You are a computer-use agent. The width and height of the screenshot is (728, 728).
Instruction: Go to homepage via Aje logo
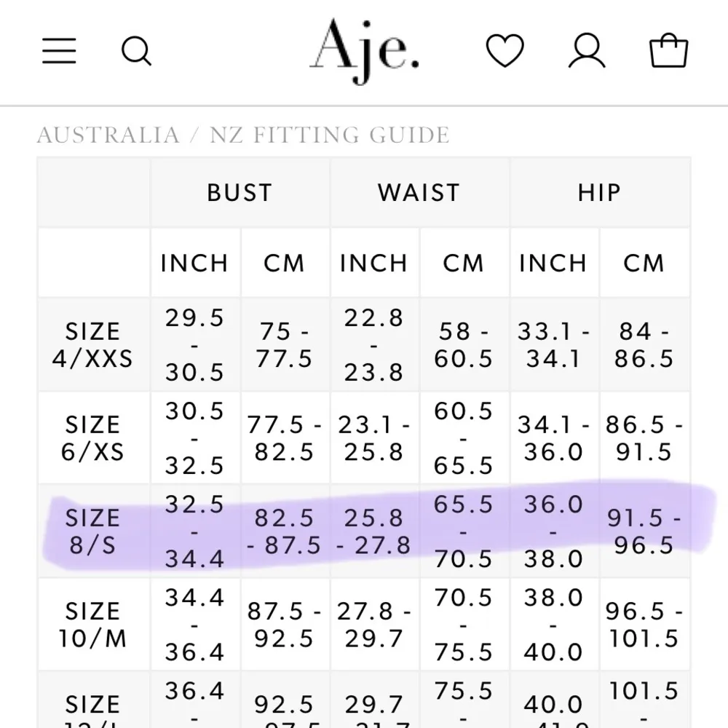[364, 50]
